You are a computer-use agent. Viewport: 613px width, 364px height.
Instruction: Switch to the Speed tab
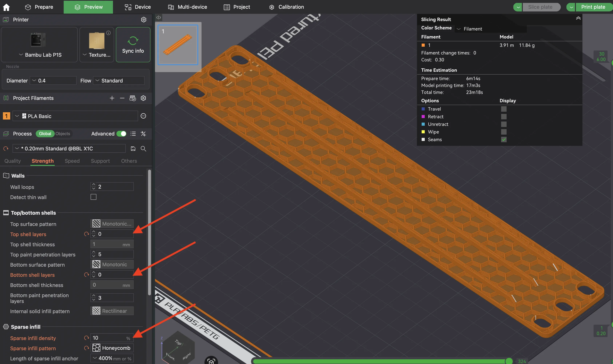[x=72, y=161]
